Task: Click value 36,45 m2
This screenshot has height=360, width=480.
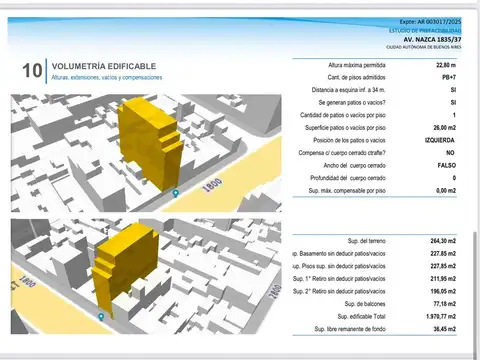Action: pyautogui.click(x=445, y=329)
